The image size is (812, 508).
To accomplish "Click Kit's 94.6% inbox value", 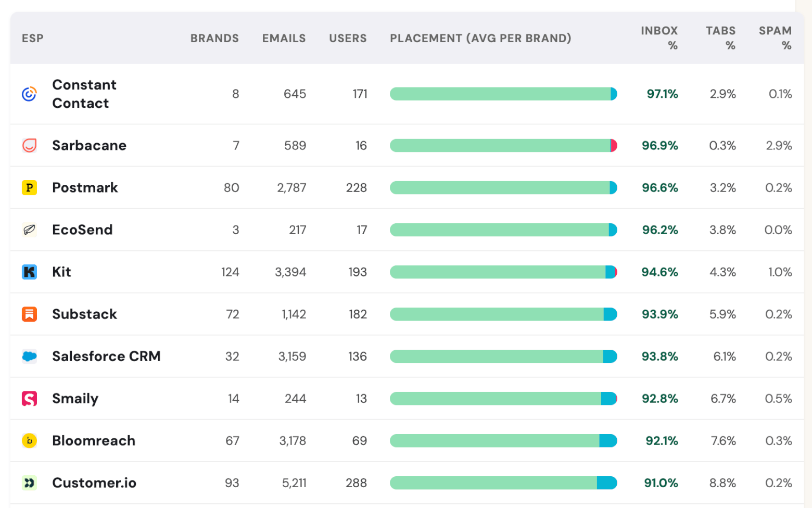I will [660, 272].
